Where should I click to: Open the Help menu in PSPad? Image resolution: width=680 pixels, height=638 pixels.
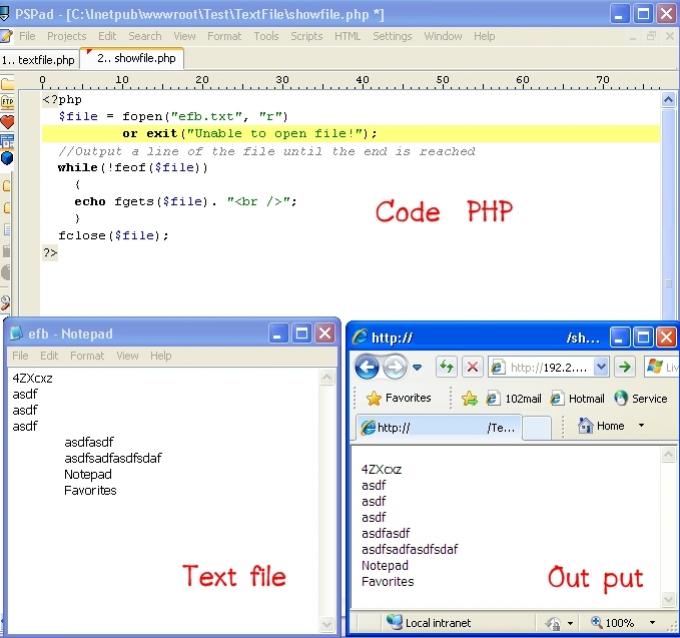[484, 36]
